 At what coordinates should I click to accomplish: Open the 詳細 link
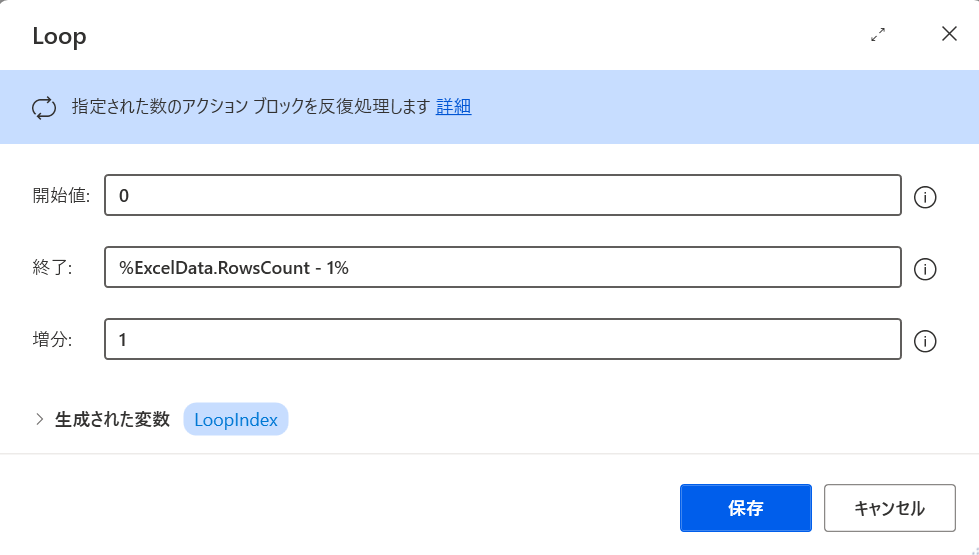coord(454,107)
